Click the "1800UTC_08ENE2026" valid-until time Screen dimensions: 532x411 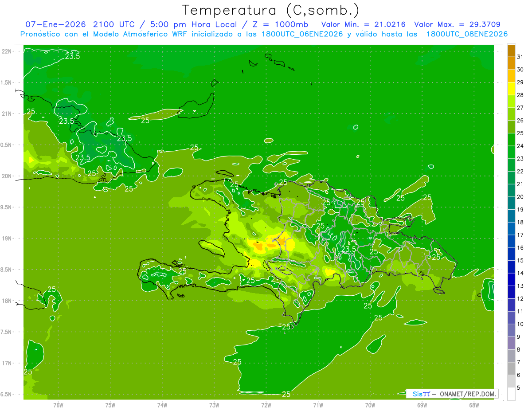tap(467, 34)
